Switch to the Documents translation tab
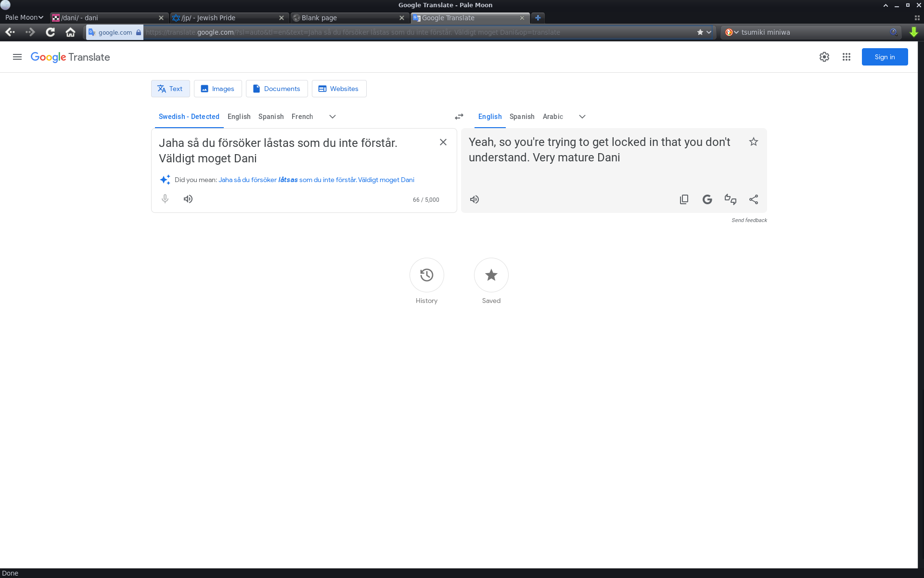Viewport: 924px width, 578px height. coord(277,89)
